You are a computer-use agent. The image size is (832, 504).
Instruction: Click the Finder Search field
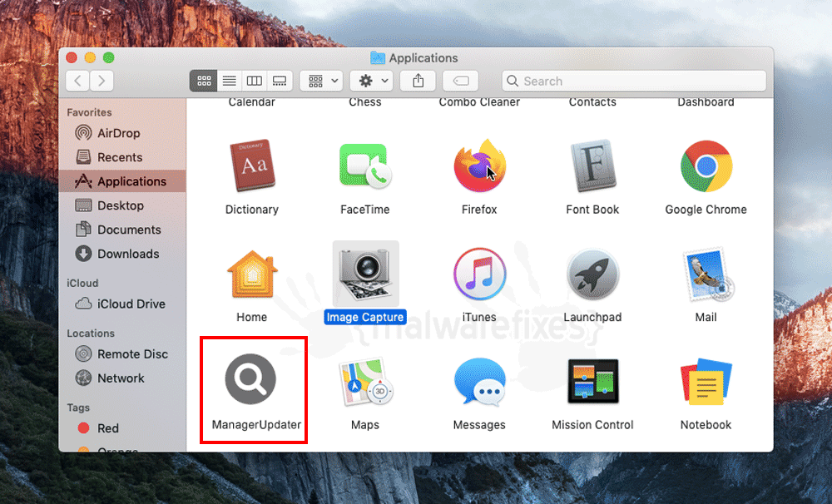[x=634, y=81]
